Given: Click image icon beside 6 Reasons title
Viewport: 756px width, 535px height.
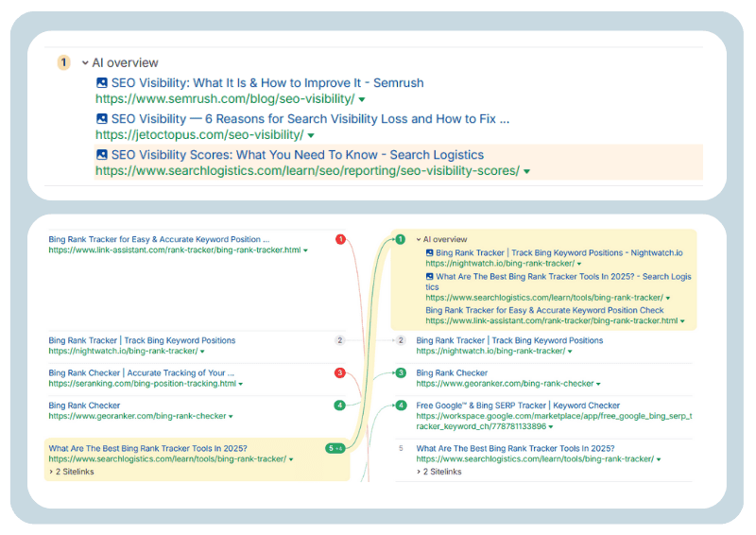Looking at the screenshot, I should tap(102, 119).
